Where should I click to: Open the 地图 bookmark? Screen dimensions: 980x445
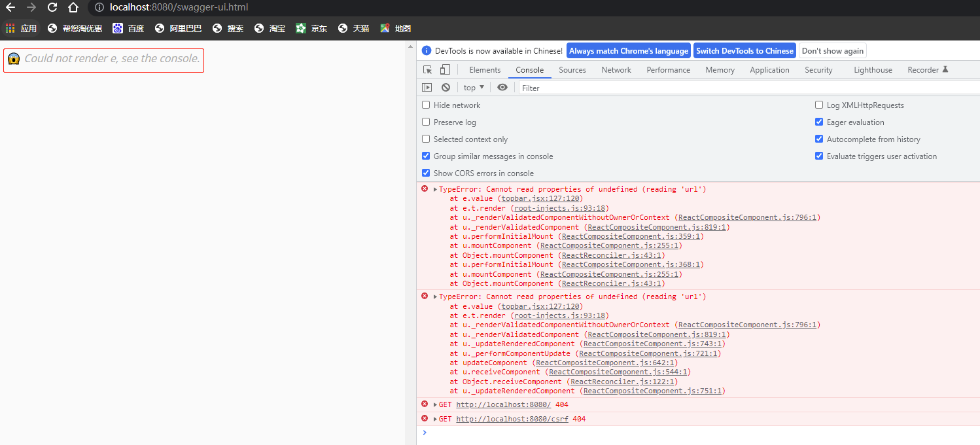(395, 28)
